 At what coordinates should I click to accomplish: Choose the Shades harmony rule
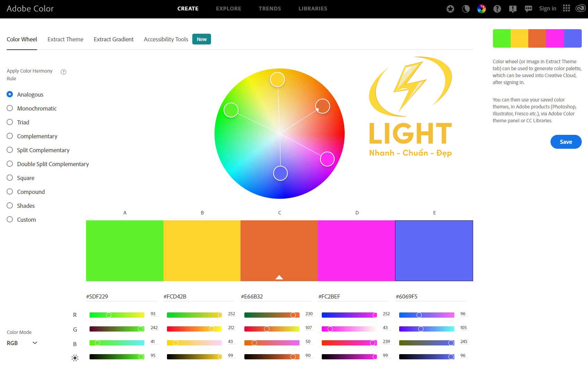pyautogui.click(x=21, y=206)
